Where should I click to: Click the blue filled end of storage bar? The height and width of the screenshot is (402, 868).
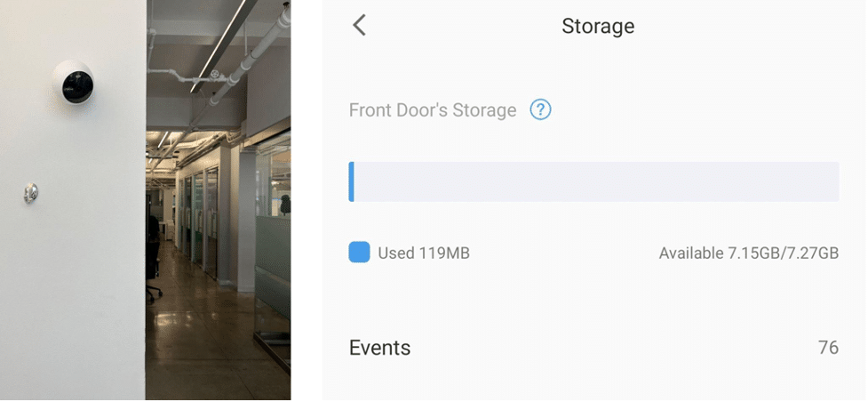(x=352, y=181)
